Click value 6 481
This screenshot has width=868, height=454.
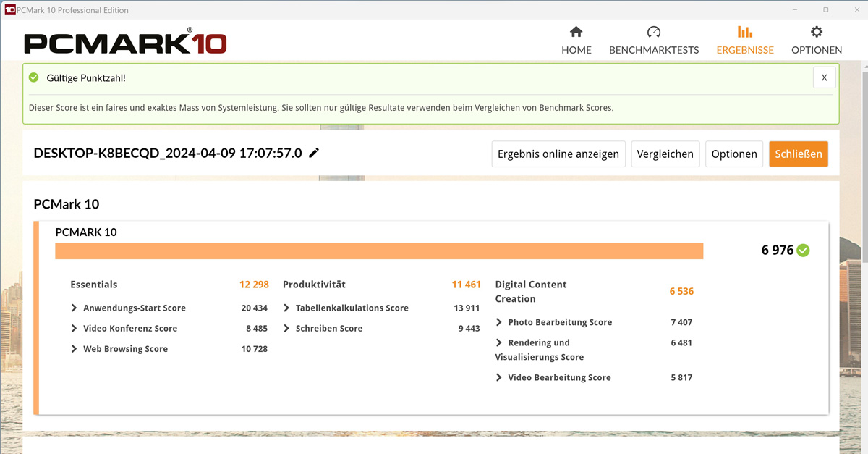[681, 342]
